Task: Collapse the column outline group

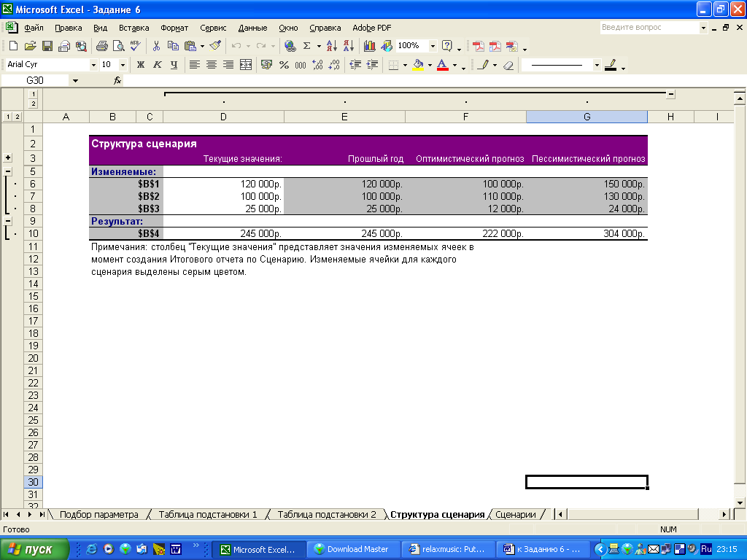Action: 671,94
